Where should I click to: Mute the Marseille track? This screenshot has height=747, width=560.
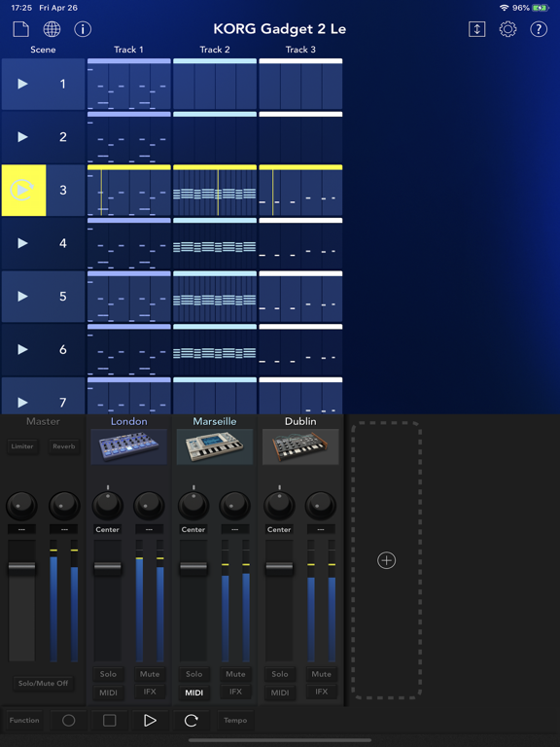[x=235, y=674]
